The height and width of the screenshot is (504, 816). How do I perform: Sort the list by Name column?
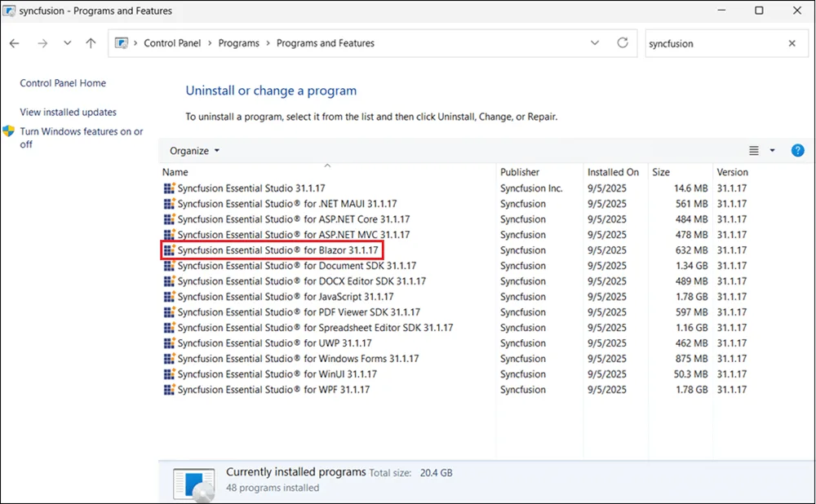point(175,172)
